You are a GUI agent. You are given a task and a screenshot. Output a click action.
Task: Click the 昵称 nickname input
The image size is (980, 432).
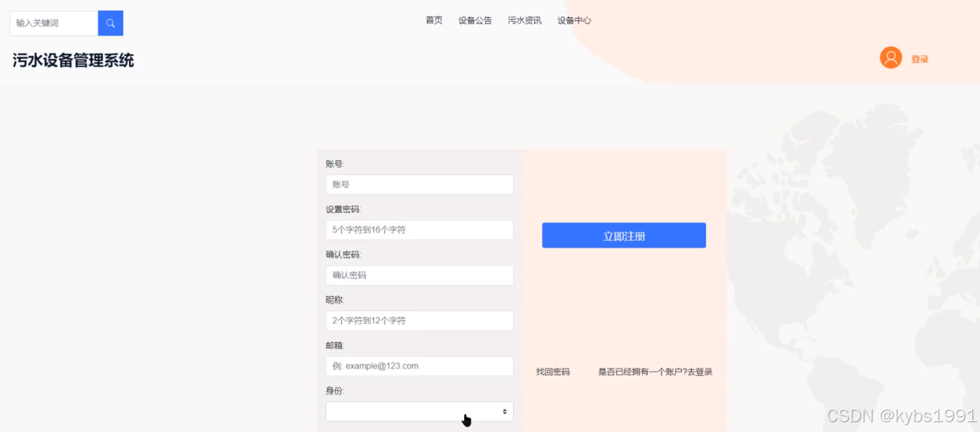419,321
